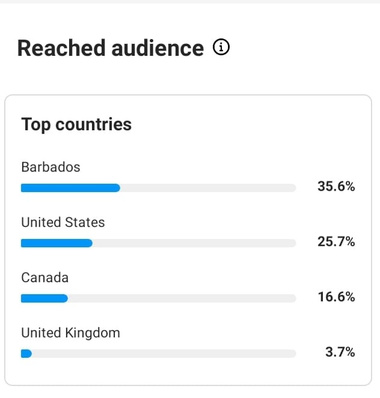Click the 16.6% percentage value
The height and width of the screenshot is (398, 380).
click(336, 297)
